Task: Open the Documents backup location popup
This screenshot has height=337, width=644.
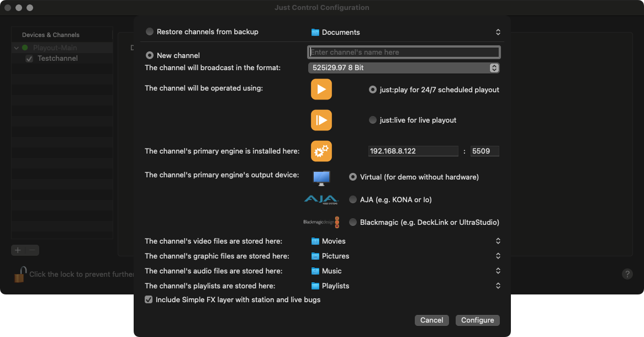Action: 406,32
